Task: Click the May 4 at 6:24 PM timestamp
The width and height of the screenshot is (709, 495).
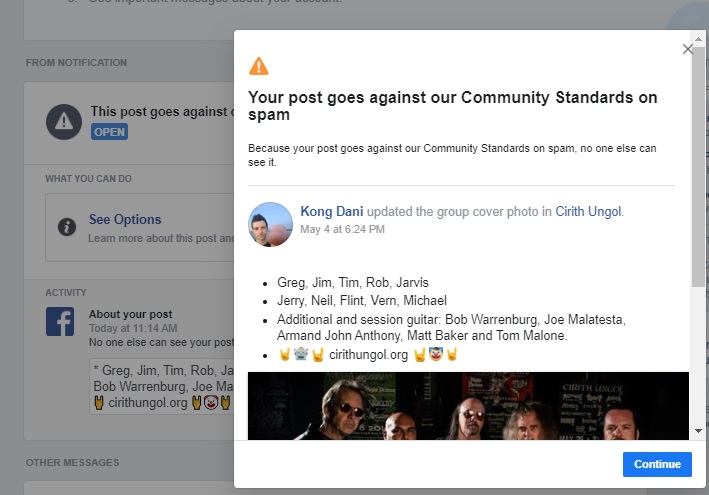Action: 342,229
